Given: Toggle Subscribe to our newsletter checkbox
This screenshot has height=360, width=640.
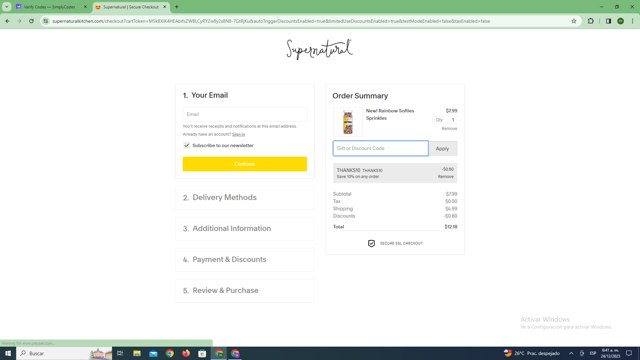Looking at the screenshot, I should (x=187, y=145).
